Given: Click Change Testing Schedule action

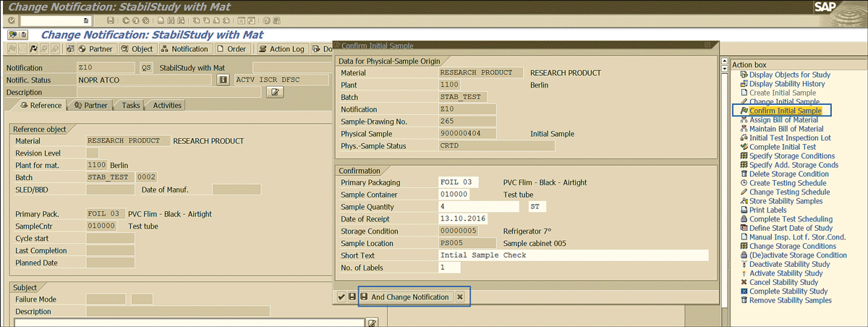Looking at the screenshot, I should [x=790, y=192].
